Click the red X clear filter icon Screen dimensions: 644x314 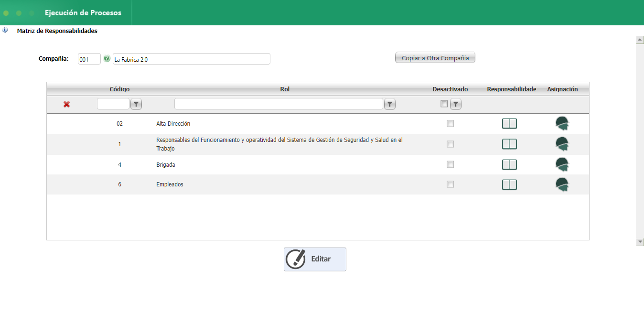tap(66, 104)
